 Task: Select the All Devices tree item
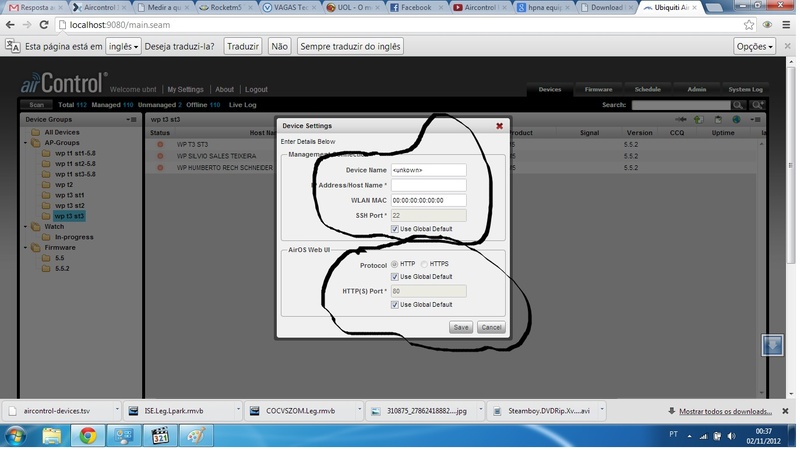62,133
